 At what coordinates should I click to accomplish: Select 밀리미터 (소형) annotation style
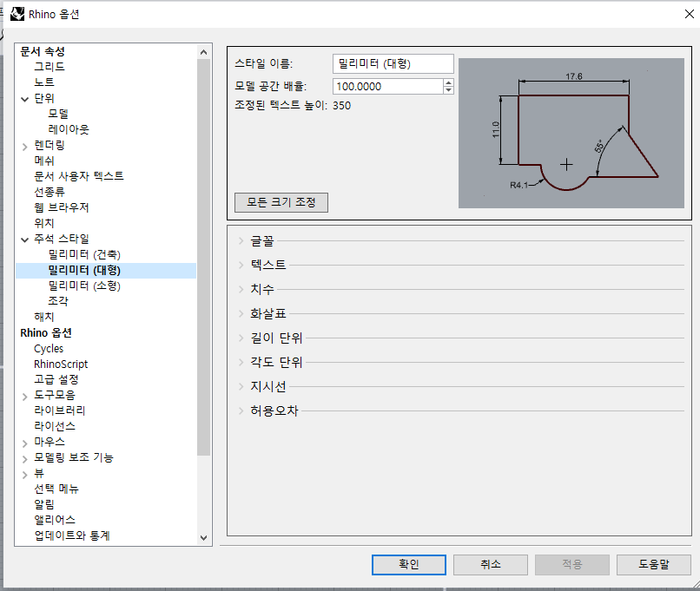coord(84,286)
